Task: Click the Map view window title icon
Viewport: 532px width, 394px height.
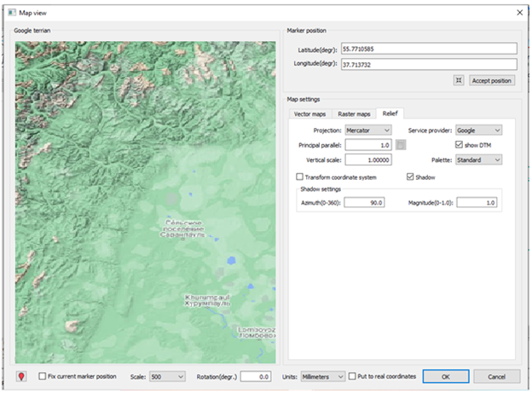Action: click(x=12, y=11)
